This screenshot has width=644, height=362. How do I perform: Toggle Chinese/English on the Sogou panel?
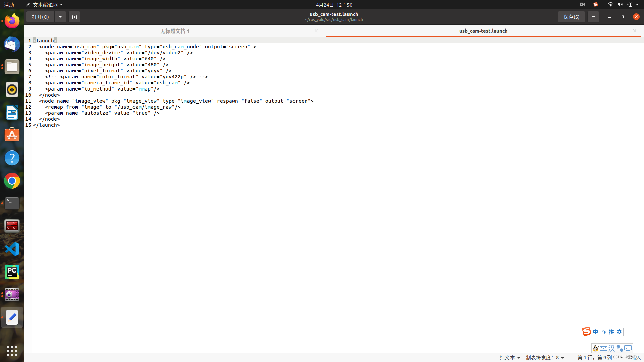click(x=596, y=332)
